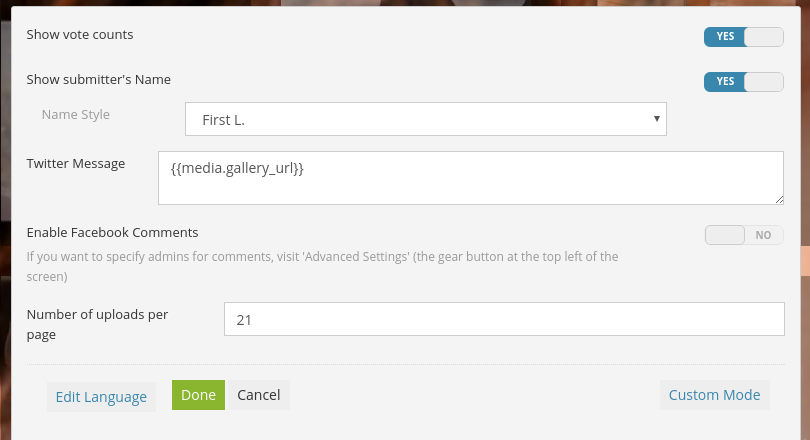The image size is (810, 440).
Task: Enable the Facebook Comments switch
Action: click(x=744, y=235)
